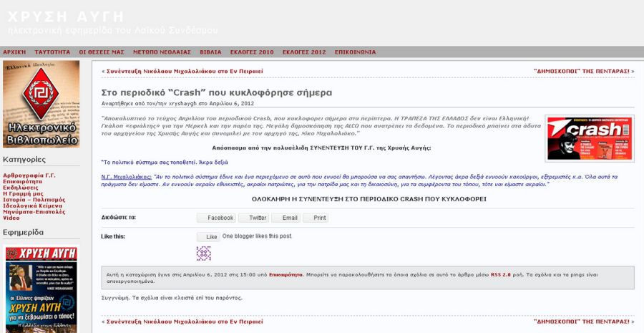Screen dimensions: 644x333
Task: Open Μηνύματα-Επιστολές category
Action: tap(34, 212)
